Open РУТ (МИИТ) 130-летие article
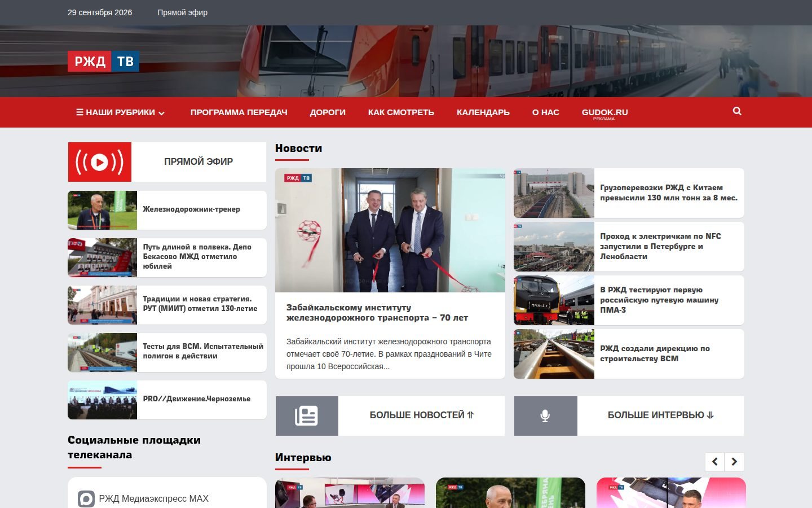 coord(200,304)
